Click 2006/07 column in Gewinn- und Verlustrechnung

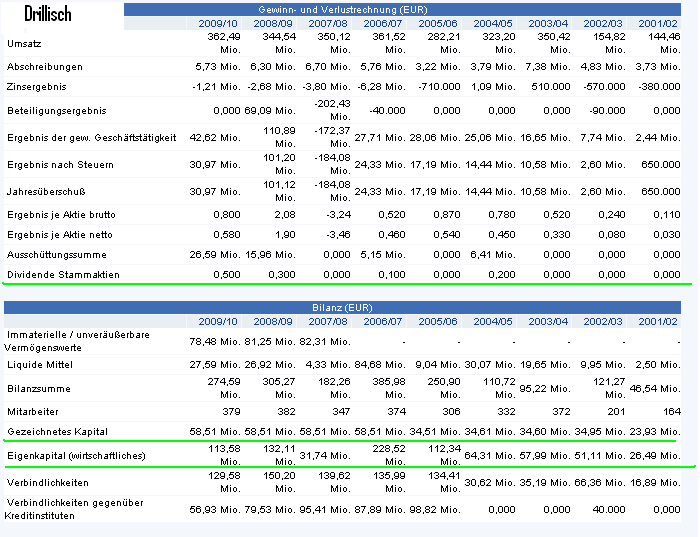point(383,23)
